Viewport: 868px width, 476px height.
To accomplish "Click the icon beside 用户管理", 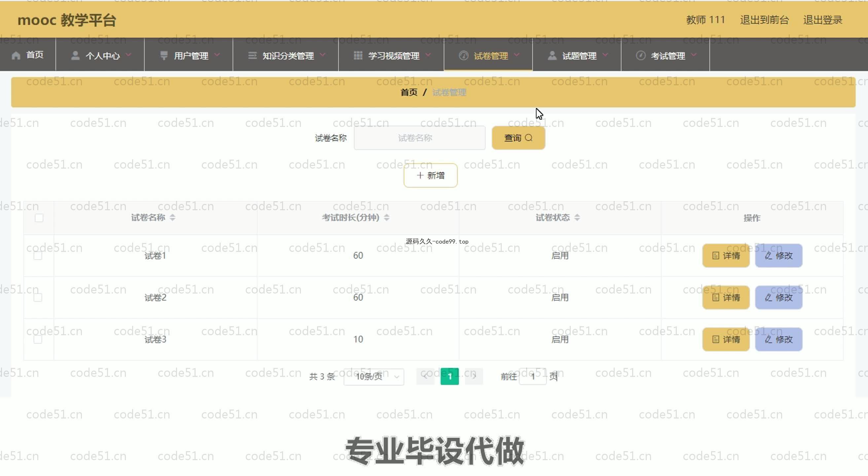I will 164,55.
